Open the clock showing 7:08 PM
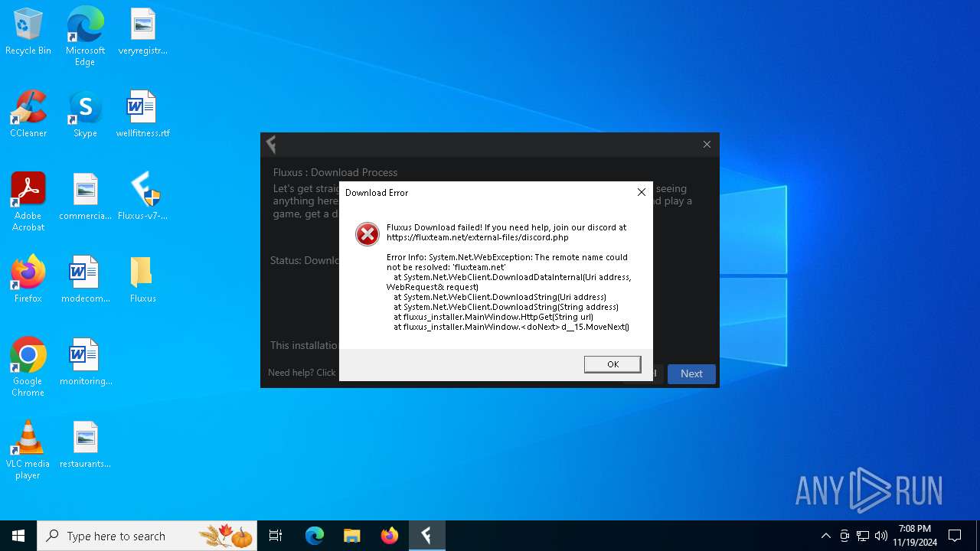 coord(915,536)
